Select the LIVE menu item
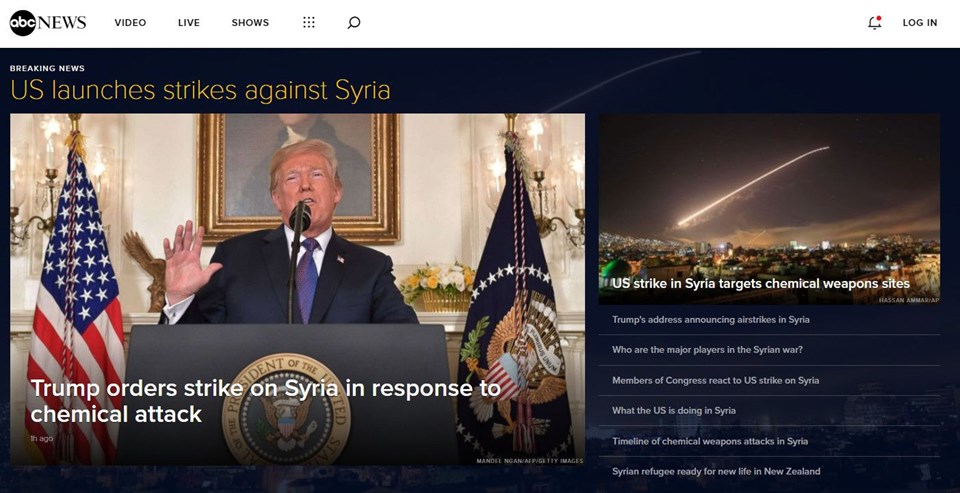The height and width of the screenshot is (493, 960). pyautogui.click(x=189, y=23)
